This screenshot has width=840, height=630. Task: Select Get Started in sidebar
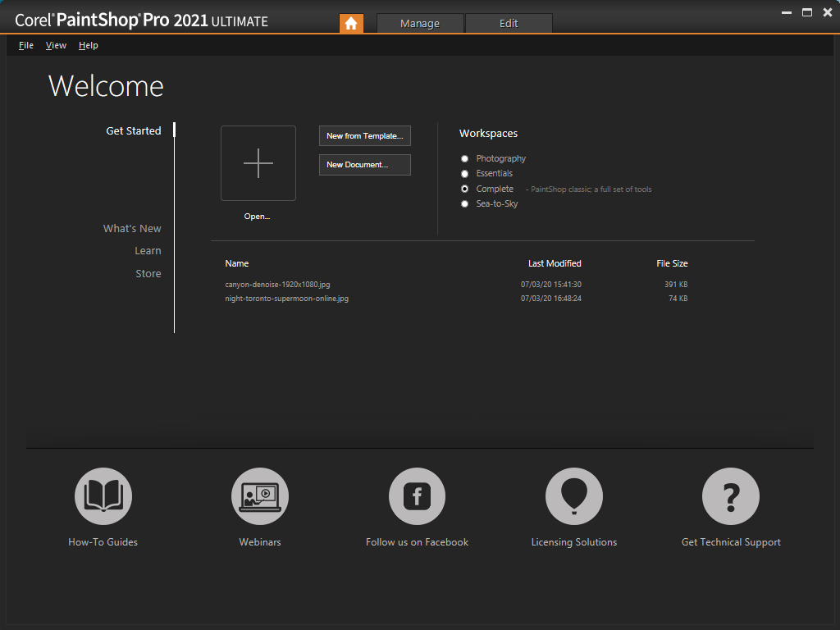pyautogui.click(x=134, y=130)
